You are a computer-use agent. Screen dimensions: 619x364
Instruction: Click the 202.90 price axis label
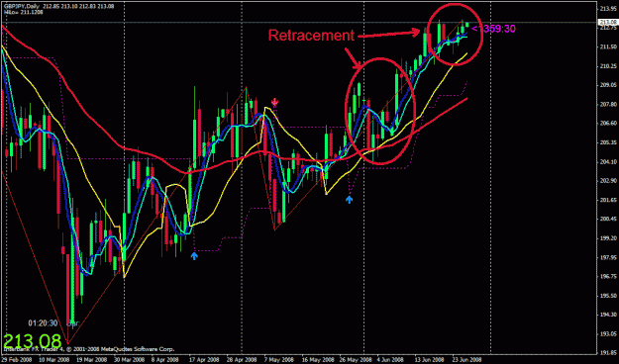[608, 181]
